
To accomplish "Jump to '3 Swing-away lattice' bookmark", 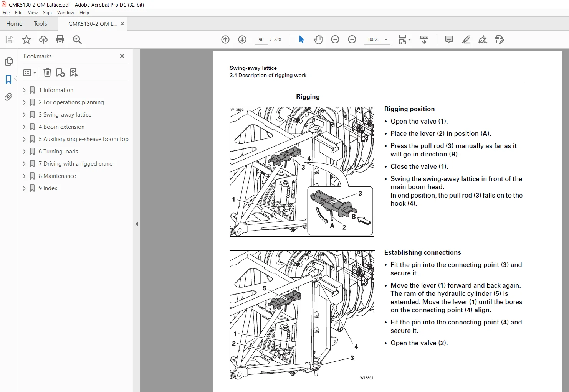I will click(x=65, y=115).
